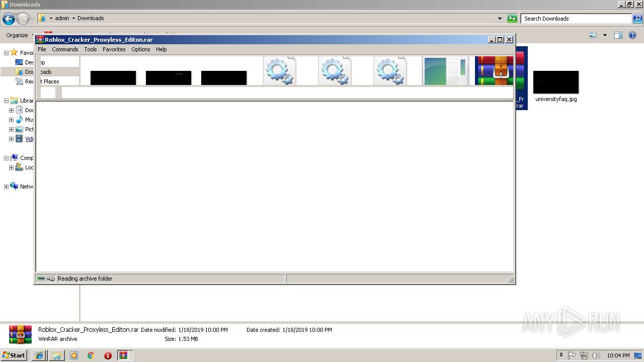644x362 pixels.
Task: Click the Music library icon
Action: point(19,120)
